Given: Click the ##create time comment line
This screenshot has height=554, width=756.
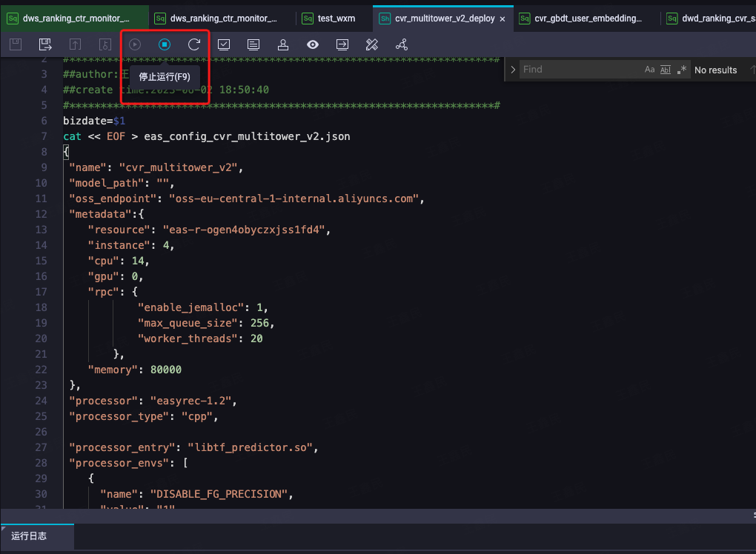Looking at the screenshot, I should 166,90.
